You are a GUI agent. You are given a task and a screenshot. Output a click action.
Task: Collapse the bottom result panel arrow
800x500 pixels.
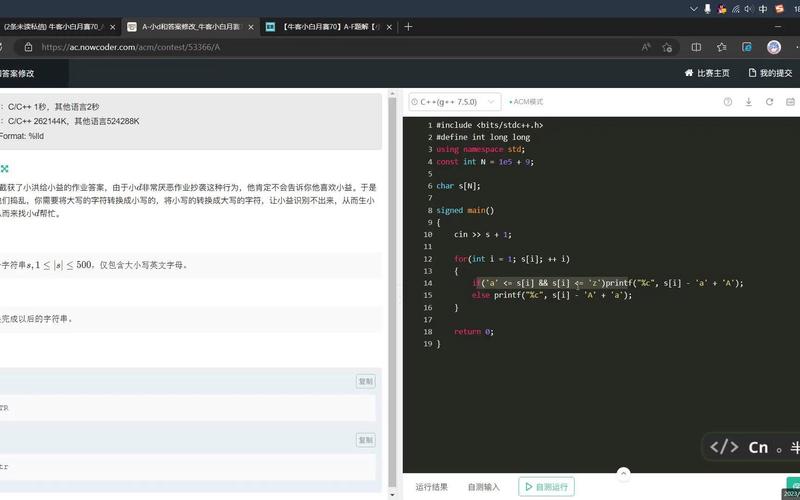coord(623,473)
